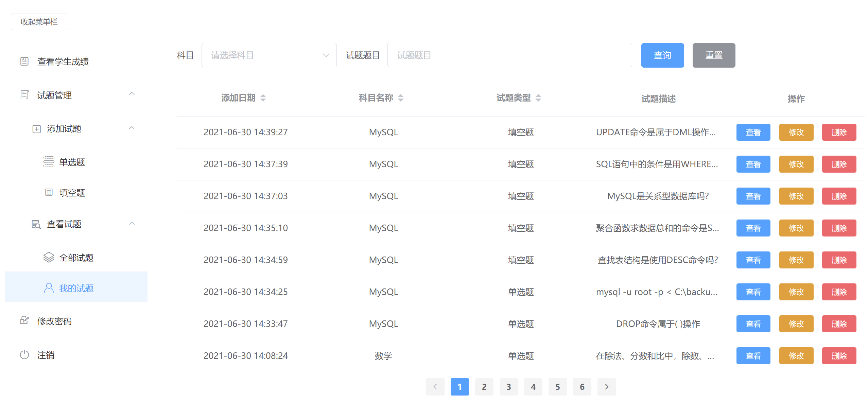Select 注销 to log out
The height and width of the screenshot is (403, 868).
[76, 355]
